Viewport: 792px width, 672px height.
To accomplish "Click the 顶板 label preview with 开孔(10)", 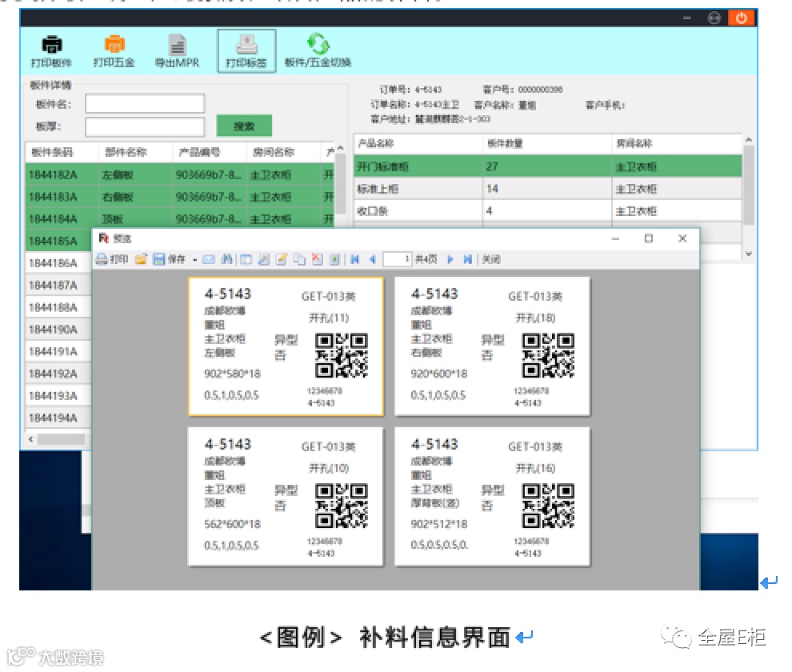I will (286, 497).
